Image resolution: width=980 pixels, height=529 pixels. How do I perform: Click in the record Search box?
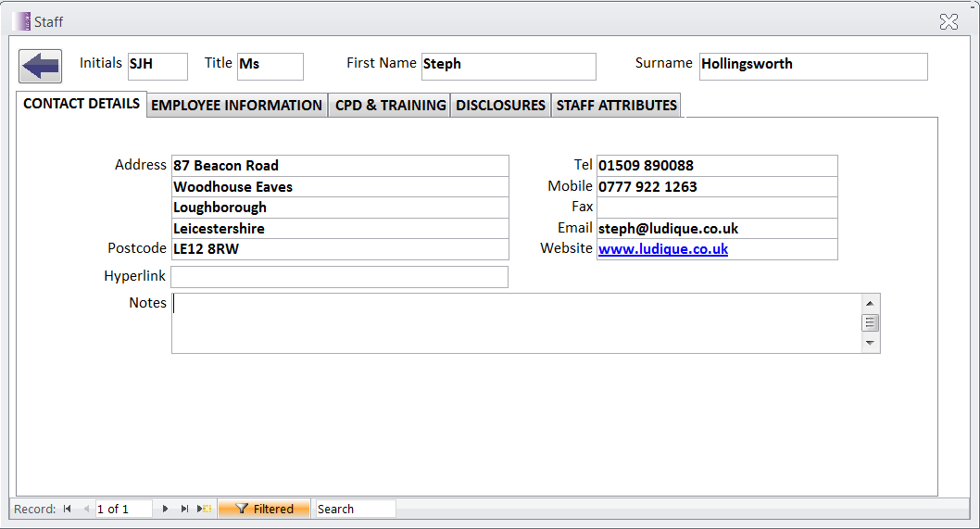click(x=355, y=509)
